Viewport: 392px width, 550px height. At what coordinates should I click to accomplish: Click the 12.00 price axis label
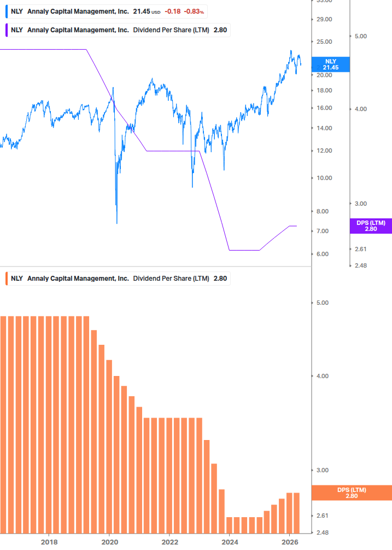point(324,151)
